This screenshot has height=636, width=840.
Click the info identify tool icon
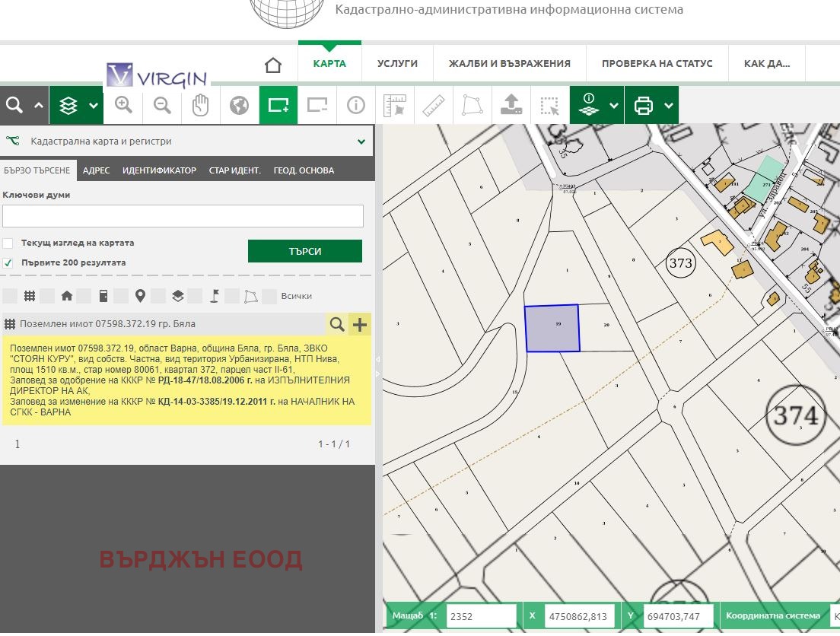tap(356, 106)
